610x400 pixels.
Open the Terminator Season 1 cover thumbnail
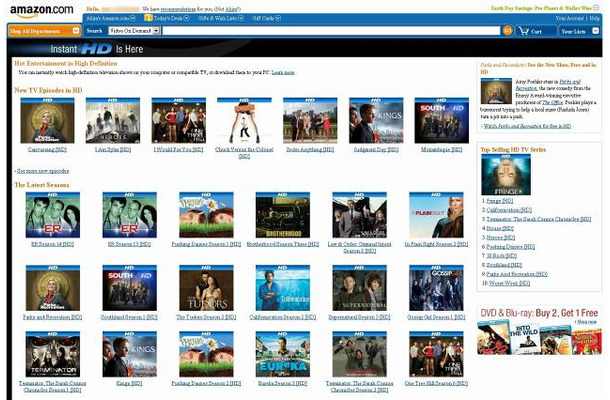(x=53, y=354)
